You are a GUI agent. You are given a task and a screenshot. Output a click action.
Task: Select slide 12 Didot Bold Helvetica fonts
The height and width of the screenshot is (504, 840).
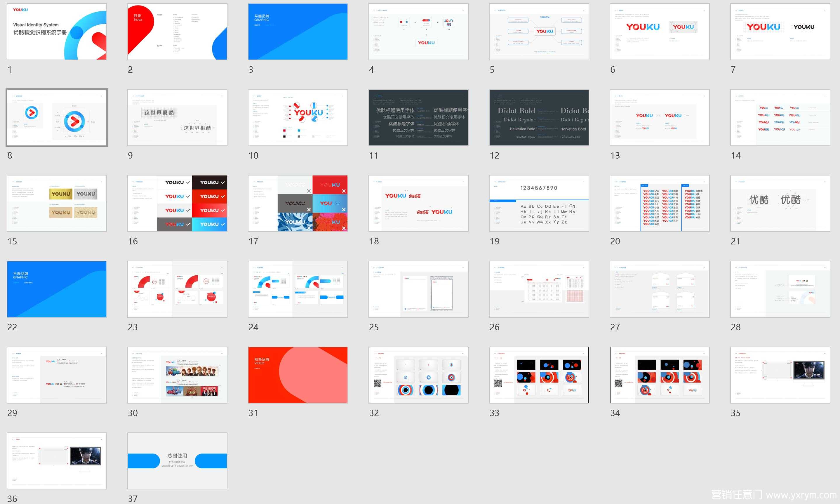click(x=539, y=117)
